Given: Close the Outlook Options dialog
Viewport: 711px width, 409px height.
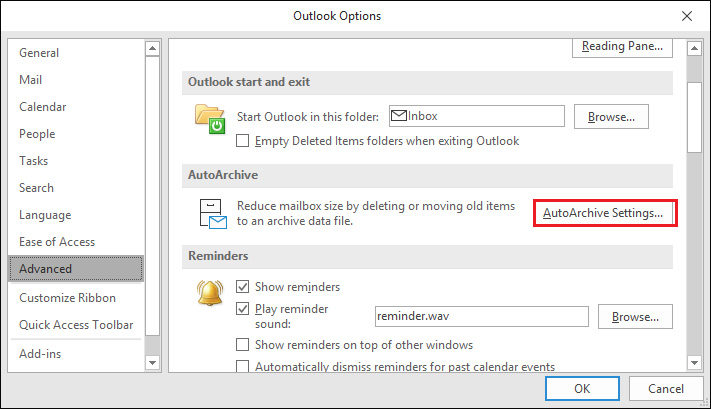Looking at the screenshot, I should coord(687,16).
